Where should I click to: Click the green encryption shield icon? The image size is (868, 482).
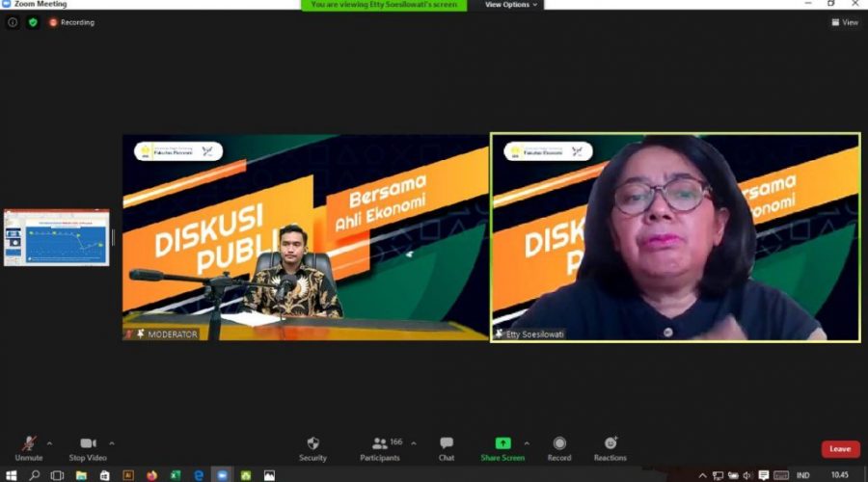click(x=33, y=22)
